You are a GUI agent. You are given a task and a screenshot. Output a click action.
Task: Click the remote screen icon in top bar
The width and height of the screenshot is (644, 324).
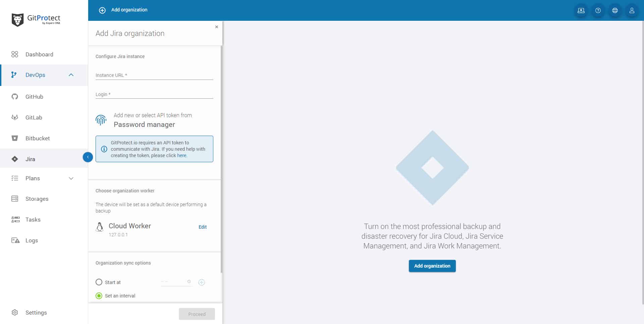point(581,10)
